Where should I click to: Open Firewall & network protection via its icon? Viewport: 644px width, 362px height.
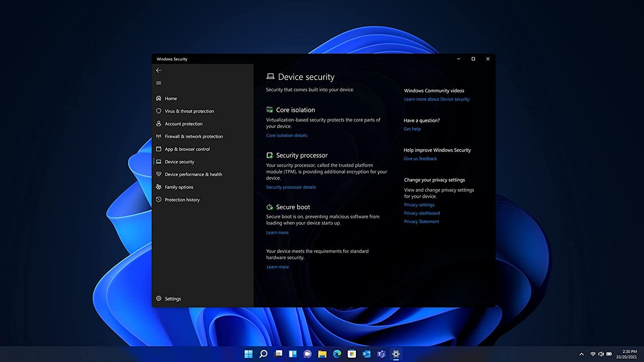click(x=159, y=136)
